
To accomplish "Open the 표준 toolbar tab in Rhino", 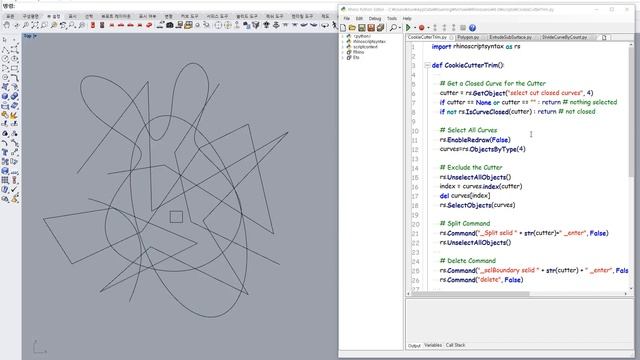I will (11, 16).
